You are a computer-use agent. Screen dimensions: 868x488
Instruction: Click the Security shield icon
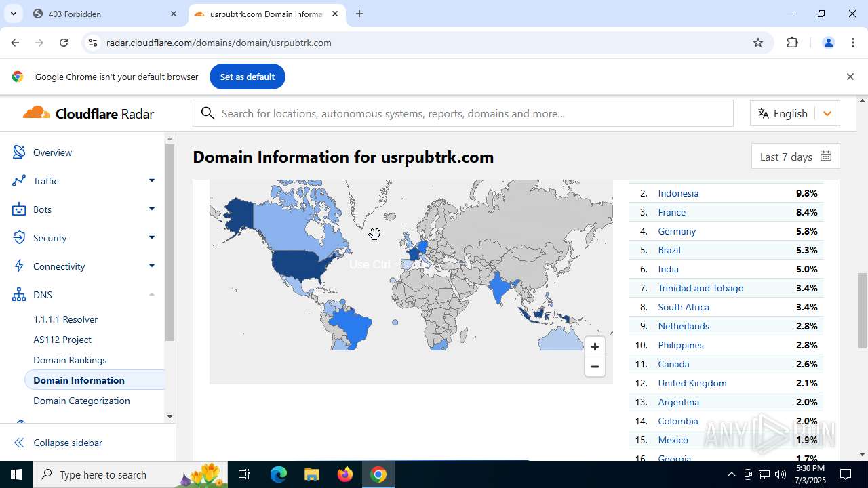19,238
